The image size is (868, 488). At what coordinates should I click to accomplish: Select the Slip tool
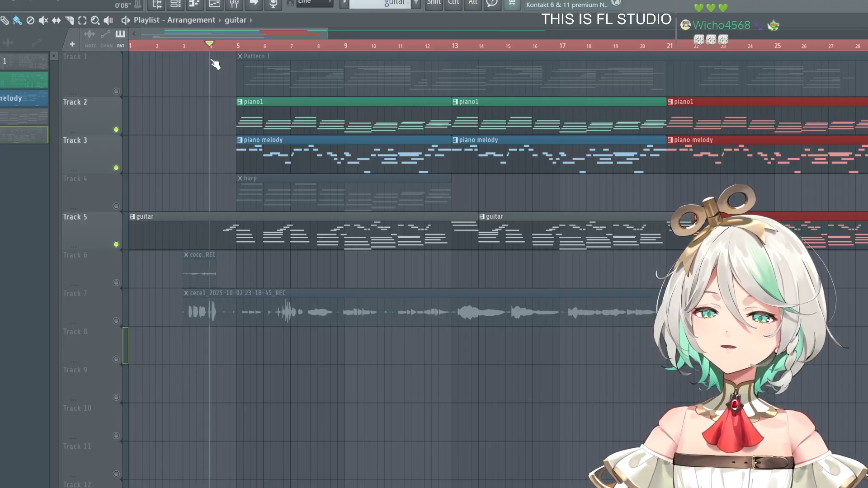[x=56, y=20]
